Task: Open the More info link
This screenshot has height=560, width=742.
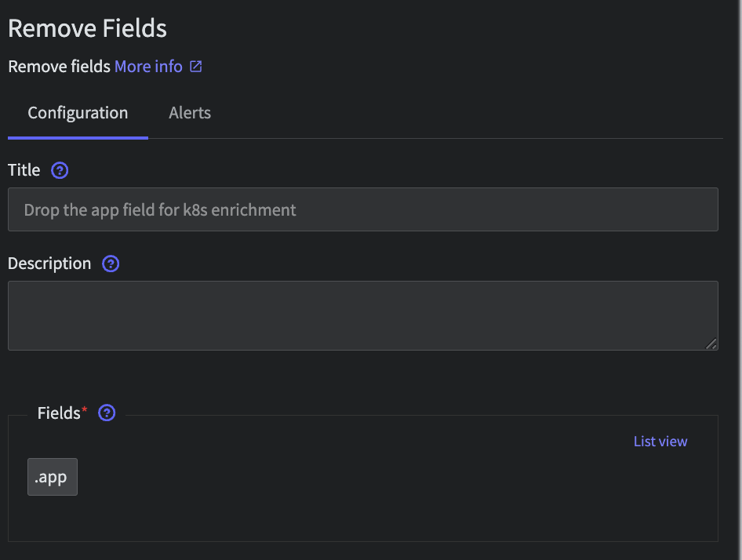Action: click(x=148, y=66)
